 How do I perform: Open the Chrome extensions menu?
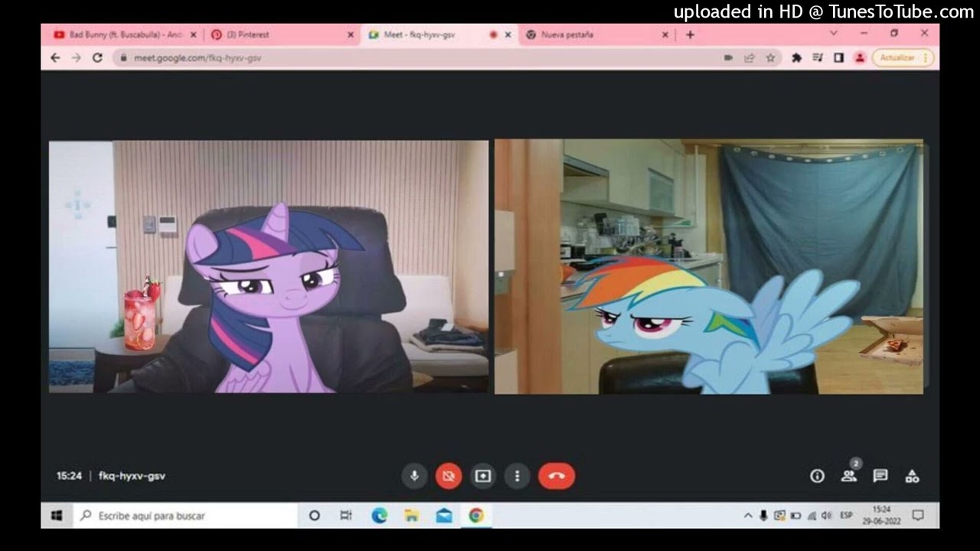click(x=796, y=57)
